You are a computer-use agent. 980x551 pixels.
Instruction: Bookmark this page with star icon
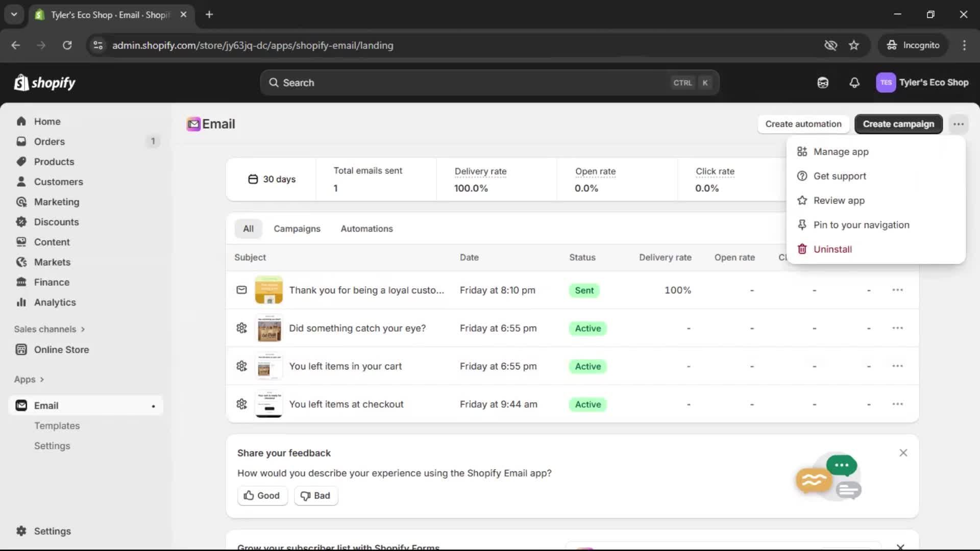click(x=854, y=45)
